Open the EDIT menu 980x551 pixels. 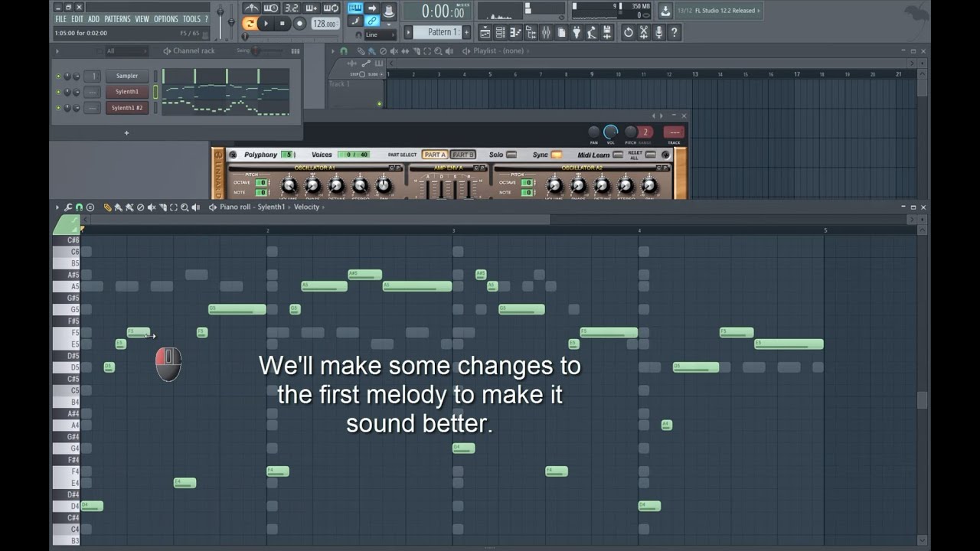tap(77, 19)
